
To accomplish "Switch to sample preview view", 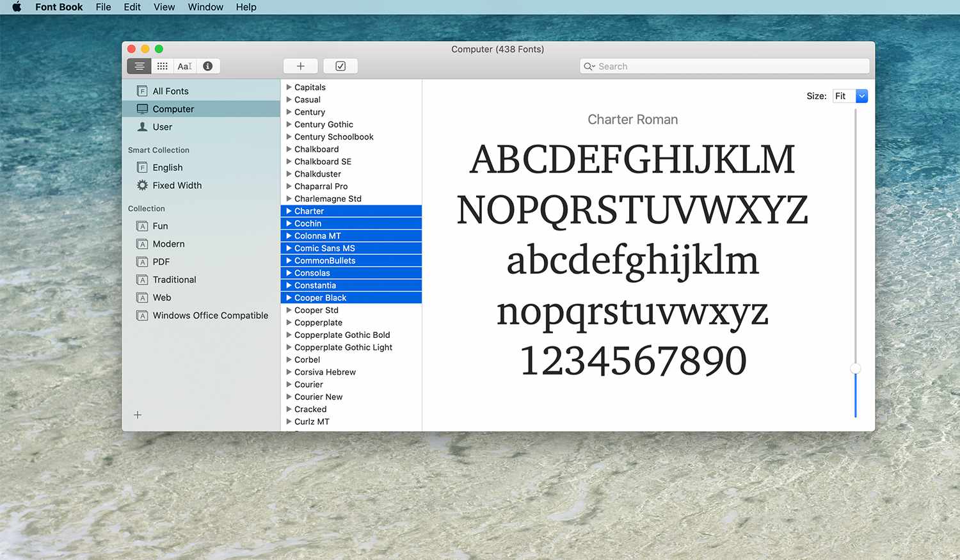I will [x=139, y=66].
